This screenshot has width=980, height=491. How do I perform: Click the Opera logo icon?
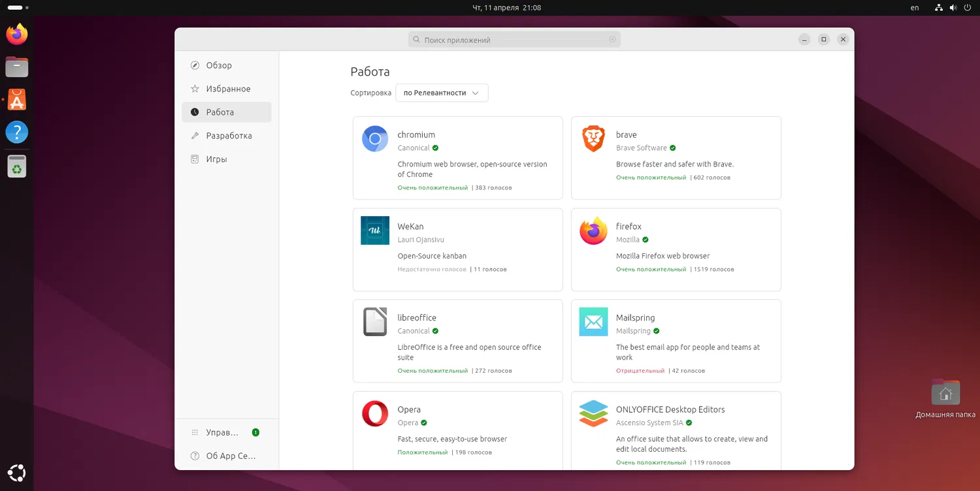(x=375, y=413)
